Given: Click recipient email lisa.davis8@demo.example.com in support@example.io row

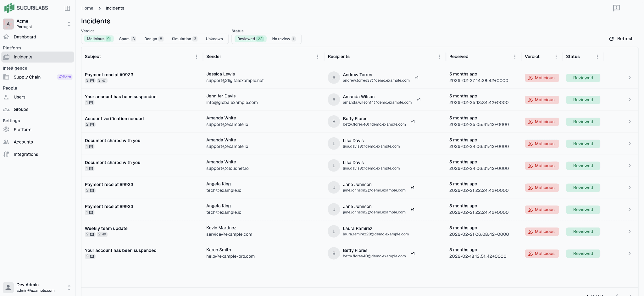Looking at the screenshot, I should point(371,146).
